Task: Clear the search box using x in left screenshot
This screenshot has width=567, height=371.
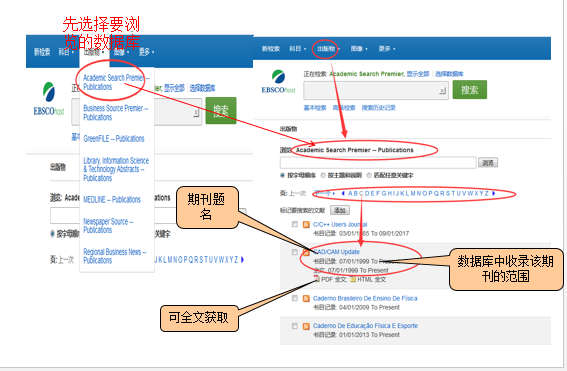Action: (x=196, y=113)
